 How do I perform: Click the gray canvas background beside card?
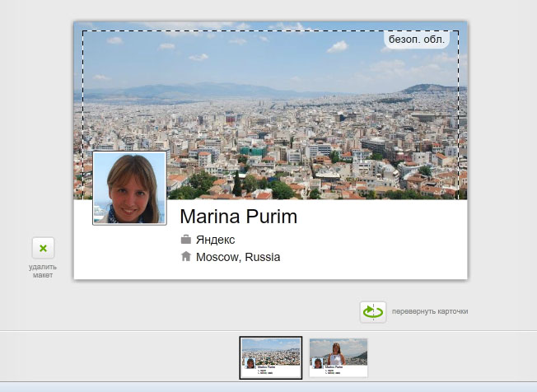[x=501, y=165]
